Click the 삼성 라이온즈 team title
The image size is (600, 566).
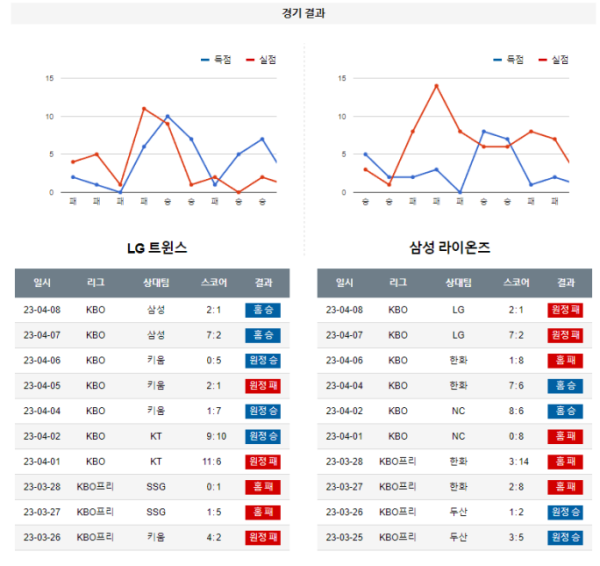point(450,248)
